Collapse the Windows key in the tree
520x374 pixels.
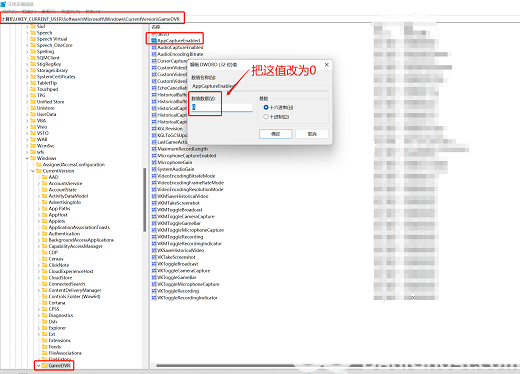click(x=27, y=158)
